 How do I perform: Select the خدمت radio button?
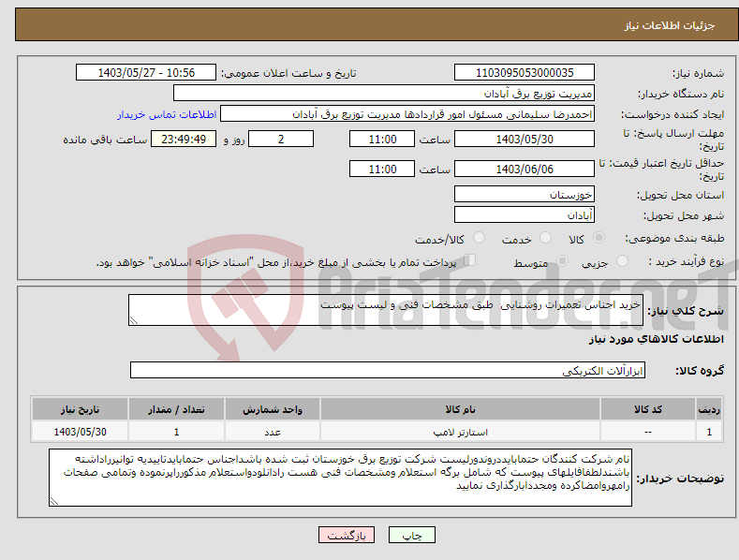click(545, 238)
